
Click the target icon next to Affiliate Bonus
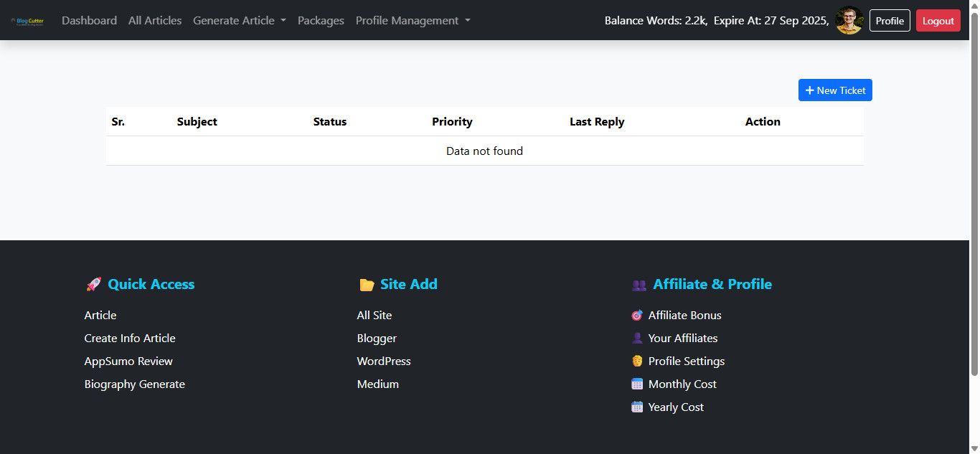(x=637, y=316)
